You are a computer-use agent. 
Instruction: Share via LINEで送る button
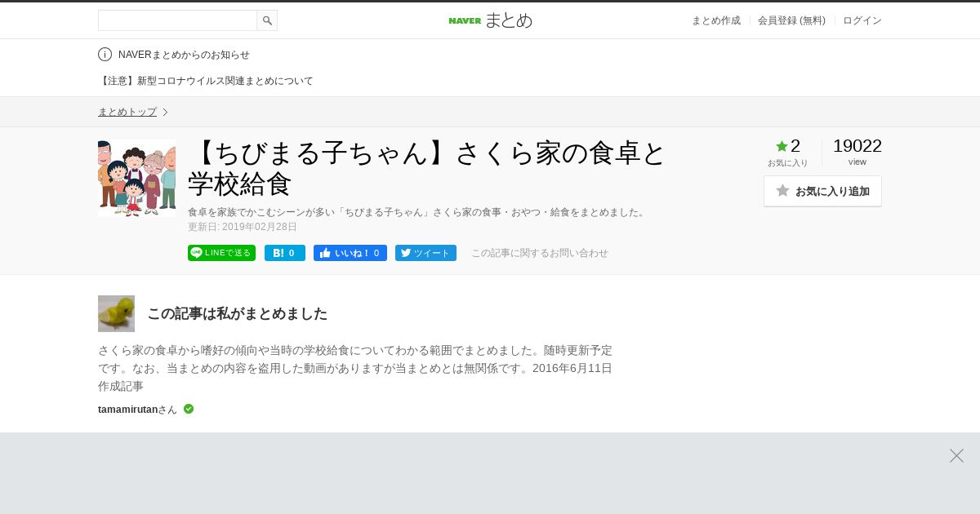(221, 253)
